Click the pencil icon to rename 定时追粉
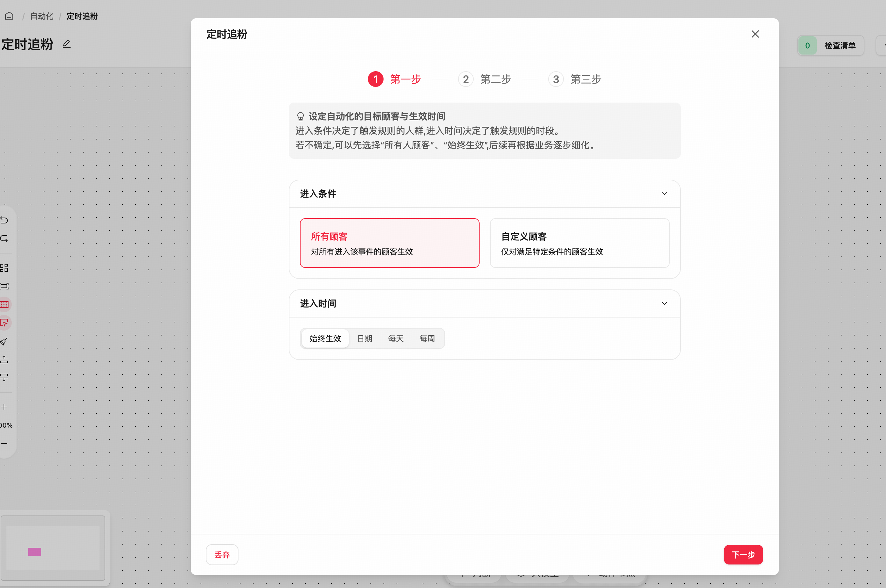886x588 pixels. tap(66, 44)
